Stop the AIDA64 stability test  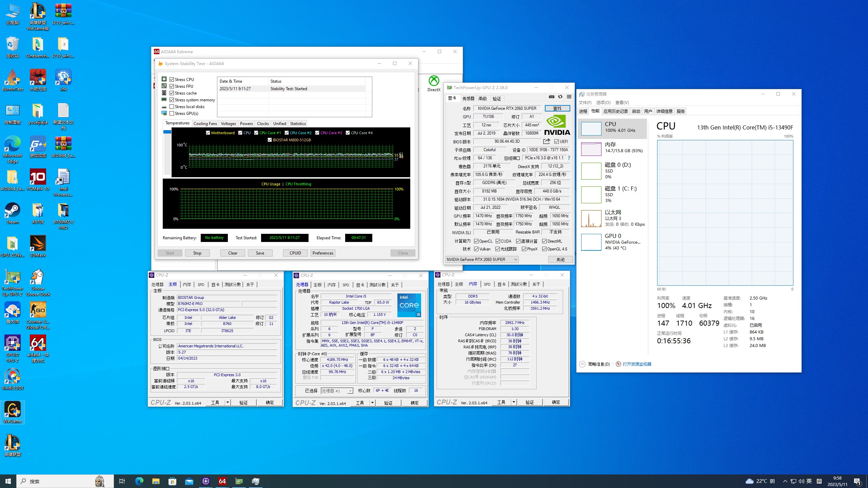[x=197, y=253]
